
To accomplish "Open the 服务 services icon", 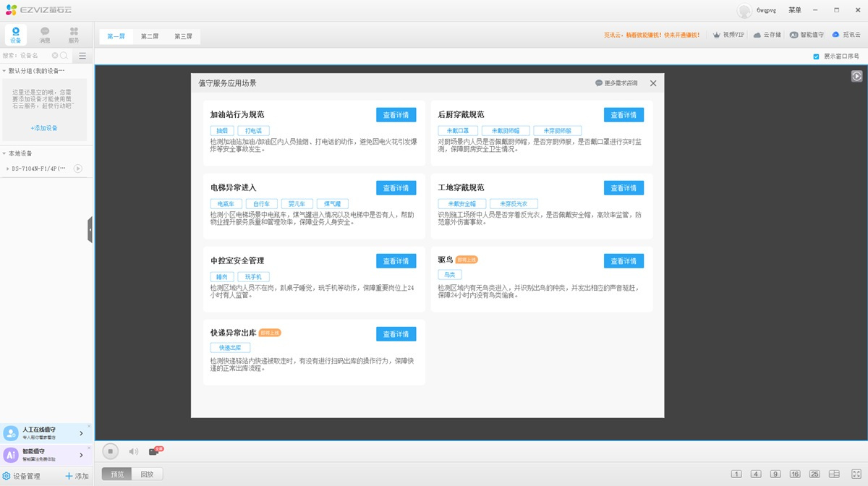I will 74,35.
